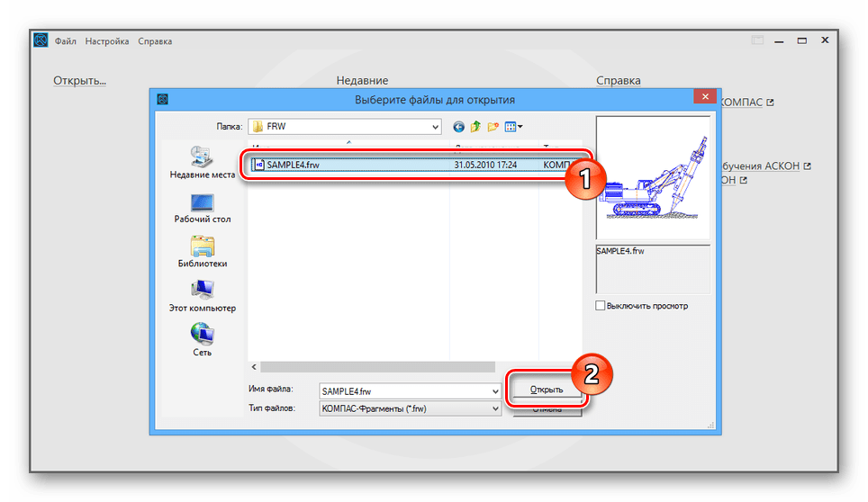Screen dimensions: 868x502
Task: Open the view mode menu icon
Action: pyautogui.click(x=514, y=127)
